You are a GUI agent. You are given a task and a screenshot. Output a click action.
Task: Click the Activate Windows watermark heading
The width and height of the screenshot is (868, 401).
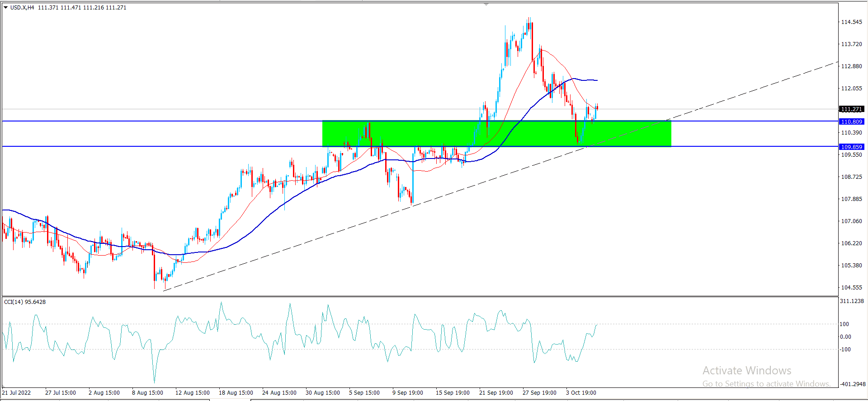747,370
